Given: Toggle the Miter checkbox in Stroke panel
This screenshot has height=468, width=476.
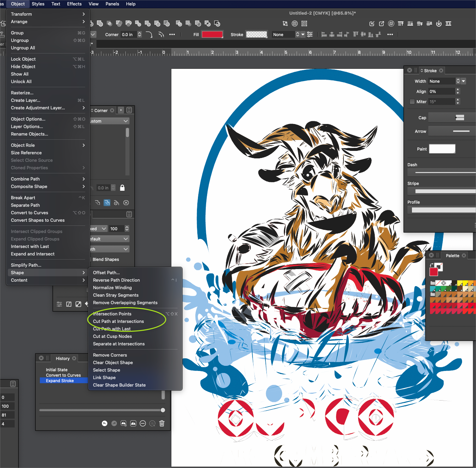Looking at the screenshot, I should pyautogui.click(x=412, y=102).
